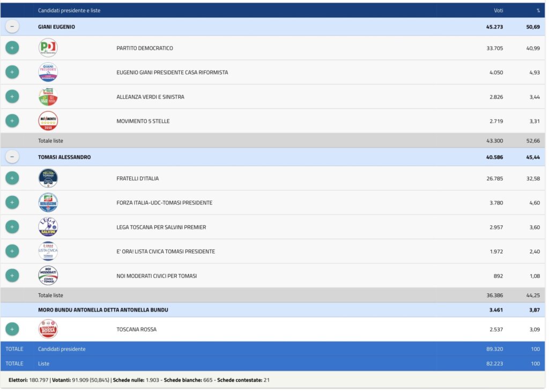Click the Lega Salvini party logo

coord(48,227)
